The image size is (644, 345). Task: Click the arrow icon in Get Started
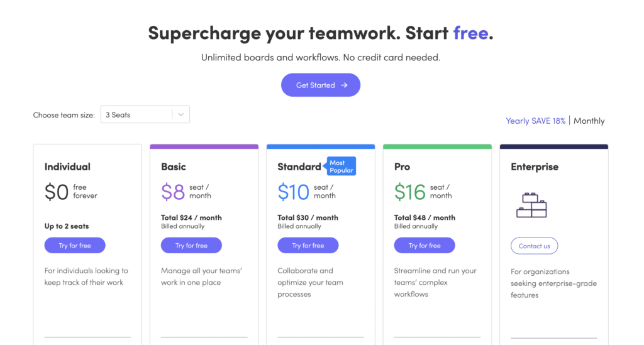click(344, 85)
